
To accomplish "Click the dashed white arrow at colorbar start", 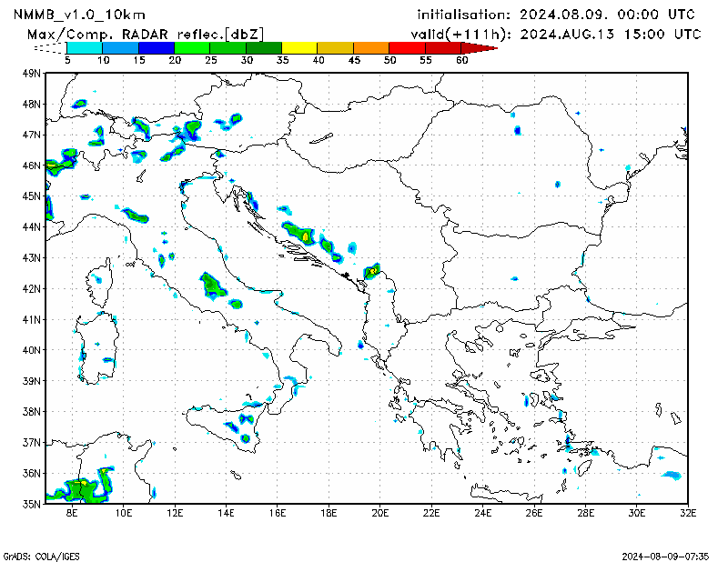I will [51, 47].
